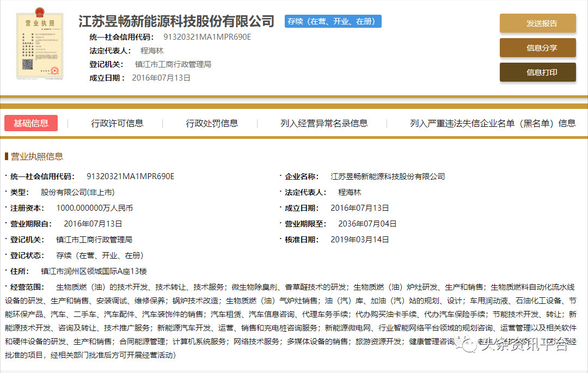Print the page using 信息打印
This screenshot has width=588, height=373.
pyautogui.click(x=537, y=72)
